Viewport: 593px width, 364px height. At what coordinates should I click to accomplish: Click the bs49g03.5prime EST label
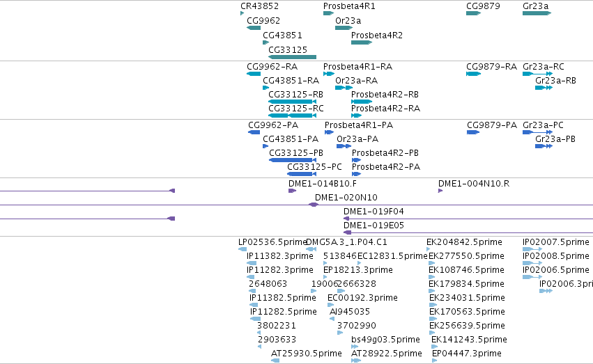(385, 340)
